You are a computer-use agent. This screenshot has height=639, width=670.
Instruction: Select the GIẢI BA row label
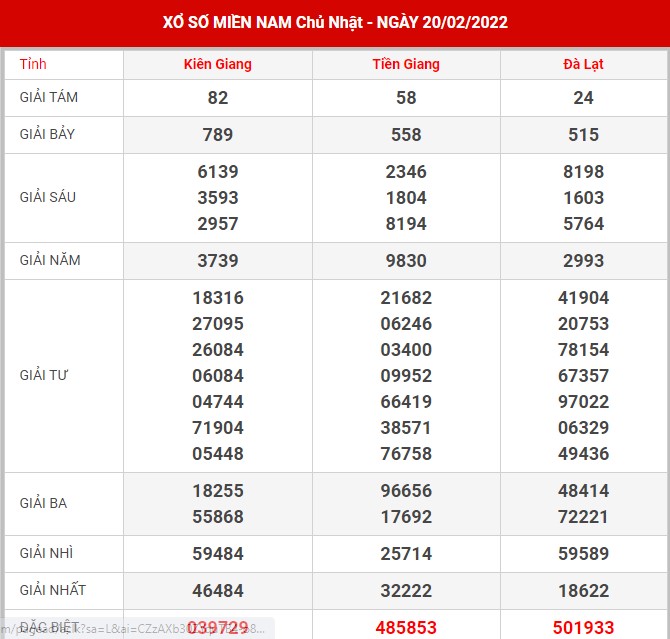tap(44, 503)
